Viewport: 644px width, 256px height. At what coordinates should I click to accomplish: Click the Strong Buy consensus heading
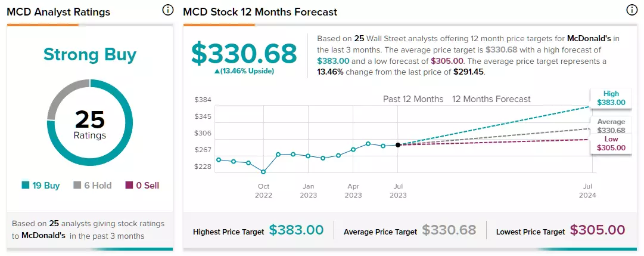point(90,54)
